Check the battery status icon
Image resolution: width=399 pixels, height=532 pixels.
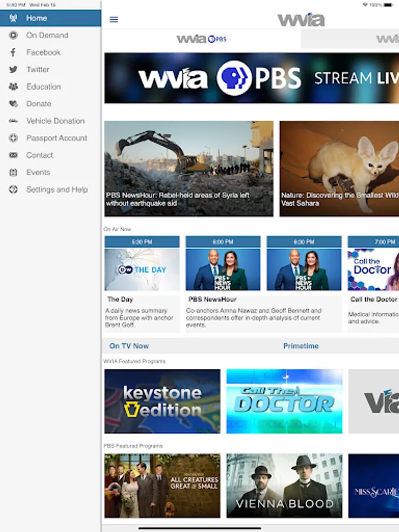[388, 5]
